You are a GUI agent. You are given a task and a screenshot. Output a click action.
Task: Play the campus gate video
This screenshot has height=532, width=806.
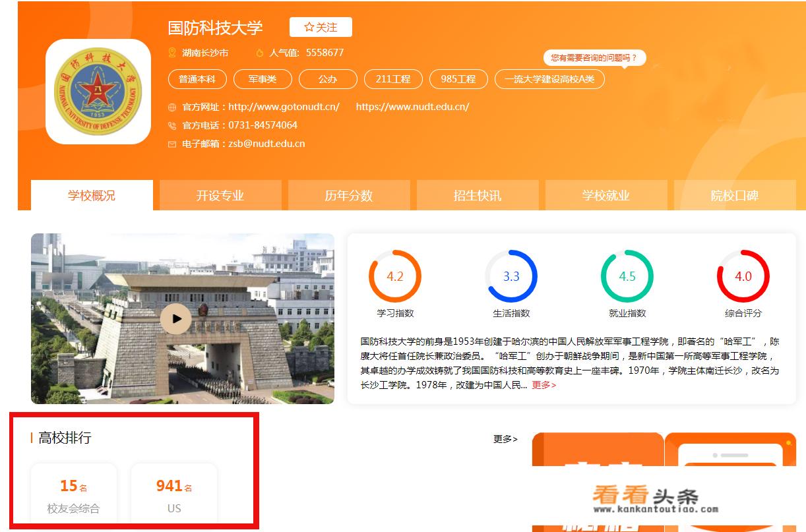(175, 318)
